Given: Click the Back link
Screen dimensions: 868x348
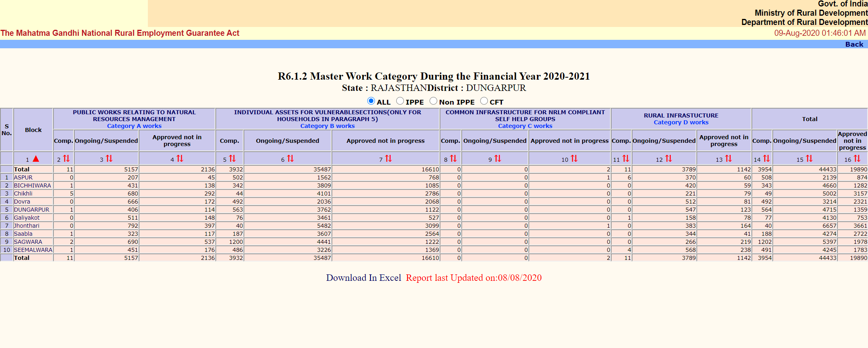Looking at the screenshot, I should pos(854,44).
